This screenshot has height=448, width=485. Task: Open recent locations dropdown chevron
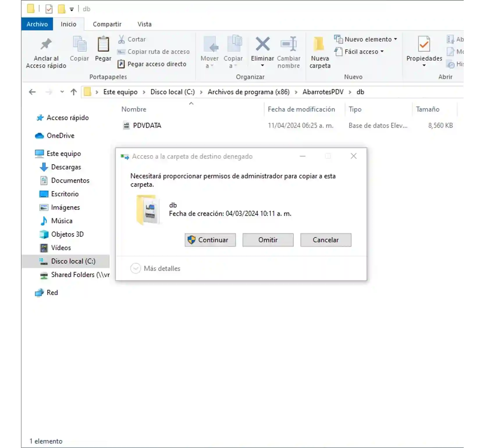click(62, 92)
